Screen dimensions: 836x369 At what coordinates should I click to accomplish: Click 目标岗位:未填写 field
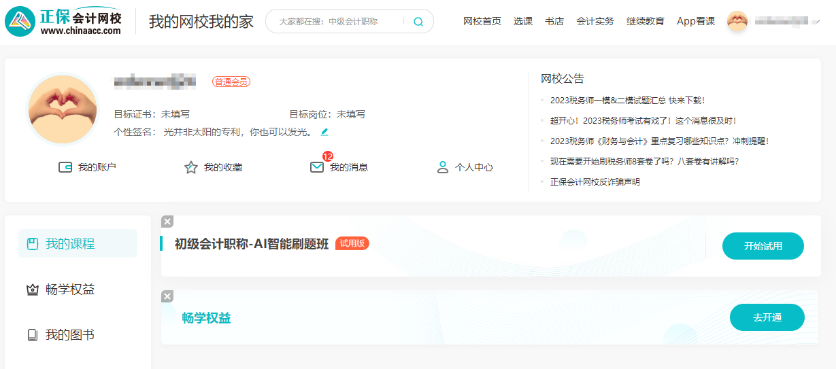point(327,114)
